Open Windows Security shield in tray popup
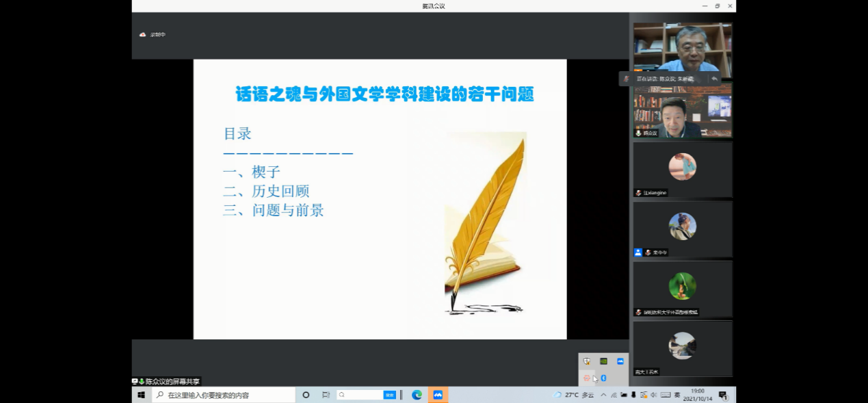Screen dimensions: 868x403 (586, 361)
